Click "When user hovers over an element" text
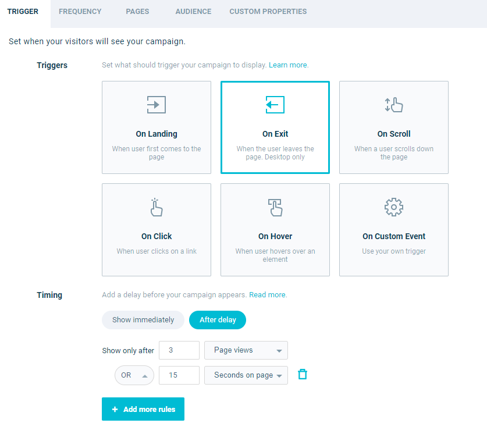Screen dimensions: 487x448 (x=275, y=255)
